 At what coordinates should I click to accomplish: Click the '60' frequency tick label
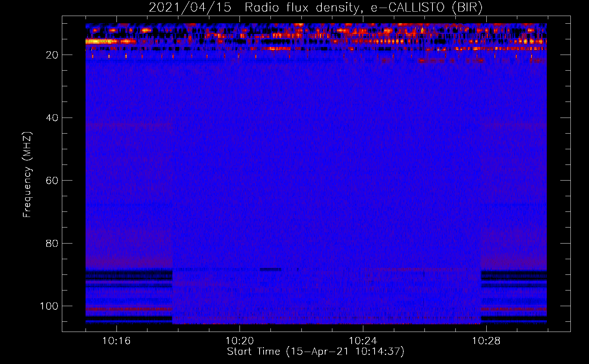[x=52, y=181]
